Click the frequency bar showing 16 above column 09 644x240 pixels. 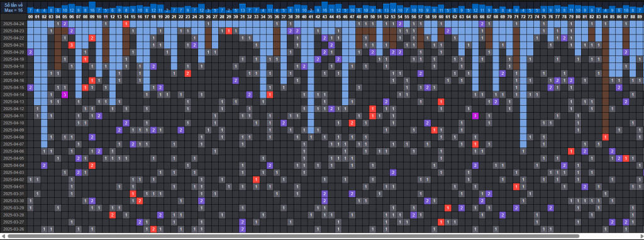pos(92,8)
